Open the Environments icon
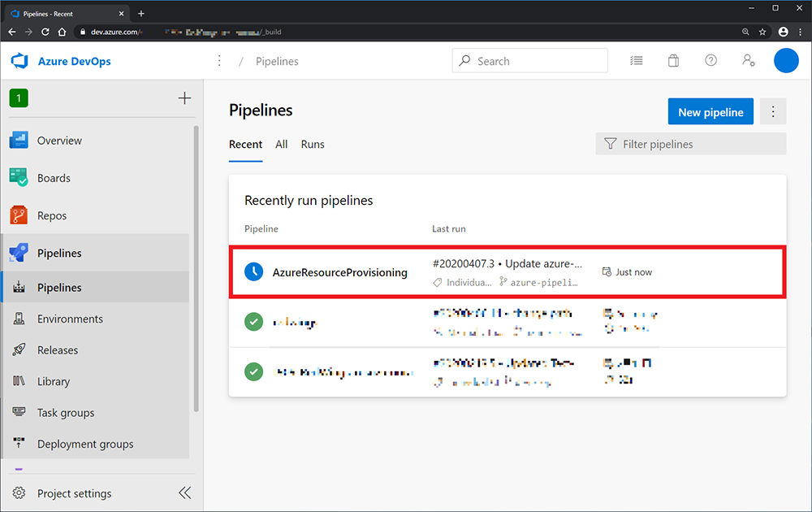812x512 pixels. click(x=19, y=319)
